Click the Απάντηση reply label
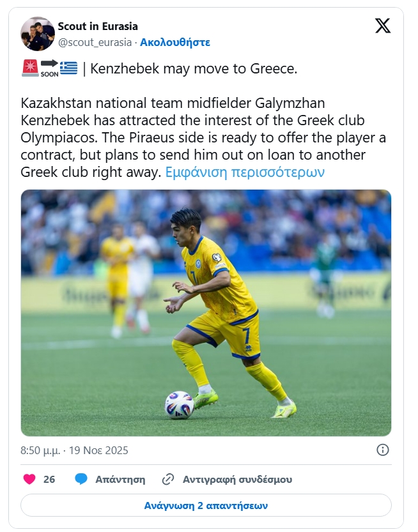418x532 pixels. 120,479
